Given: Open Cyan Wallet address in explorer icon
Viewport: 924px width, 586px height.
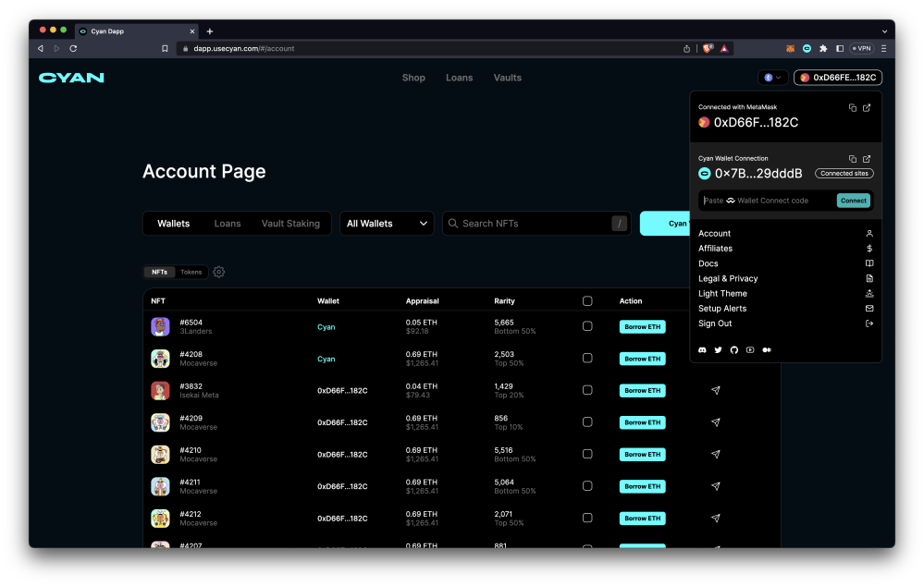Looking at the screenshot, I should [x=866, y=158].
